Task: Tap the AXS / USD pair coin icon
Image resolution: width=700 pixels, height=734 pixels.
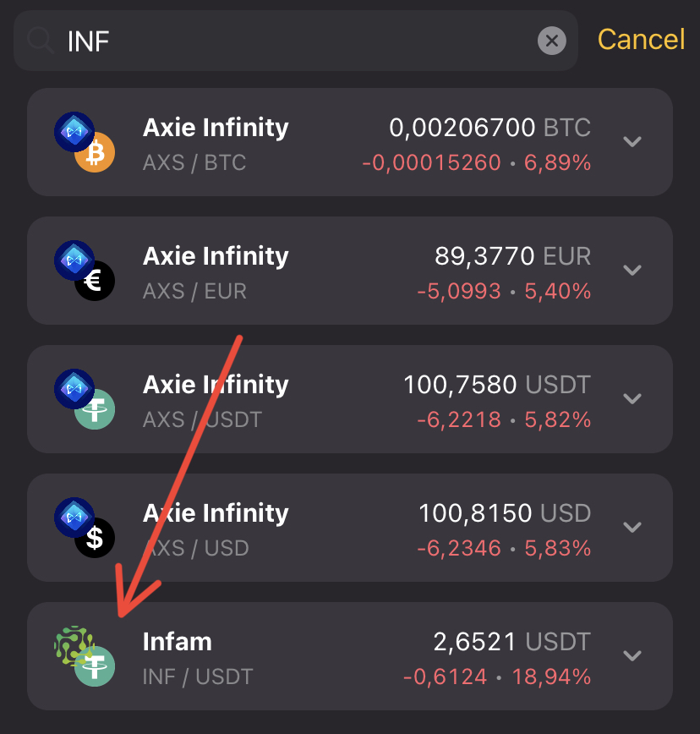Action: [84, 528]
